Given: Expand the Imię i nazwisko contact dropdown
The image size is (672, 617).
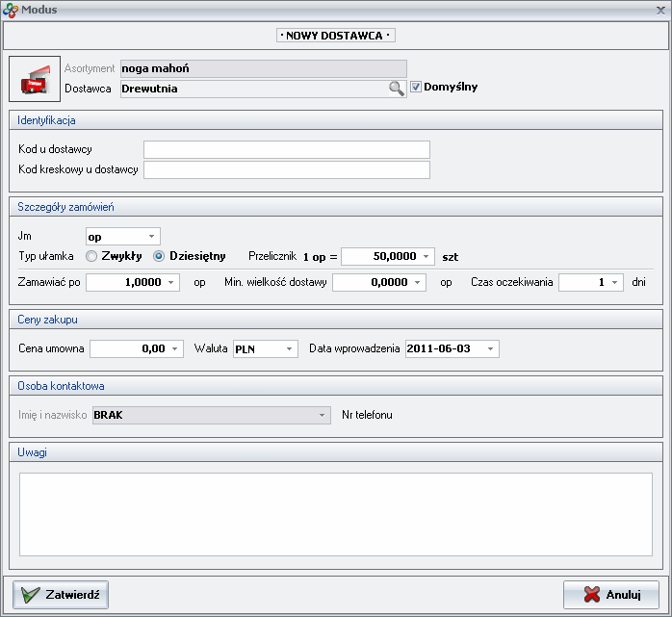Looking at the screenshot, I should pos(322,415).
